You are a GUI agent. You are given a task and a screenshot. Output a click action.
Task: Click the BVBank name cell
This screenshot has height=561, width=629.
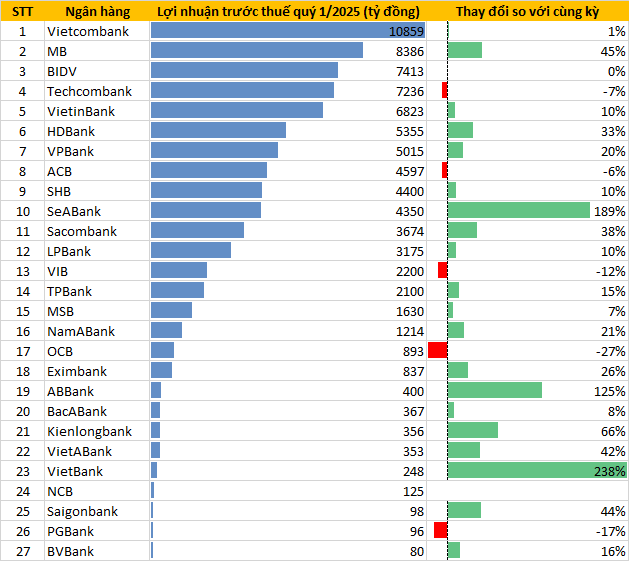coord(70,551)
